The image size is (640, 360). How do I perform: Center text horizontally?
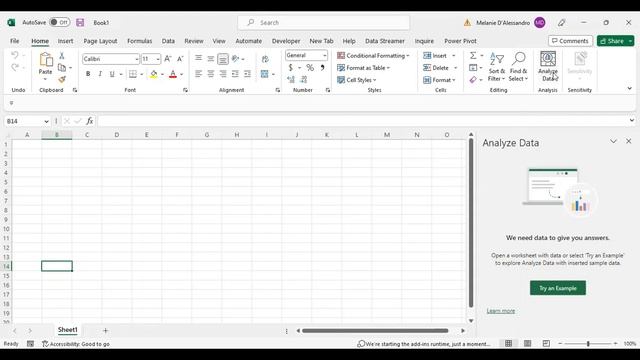coord(211,74)
